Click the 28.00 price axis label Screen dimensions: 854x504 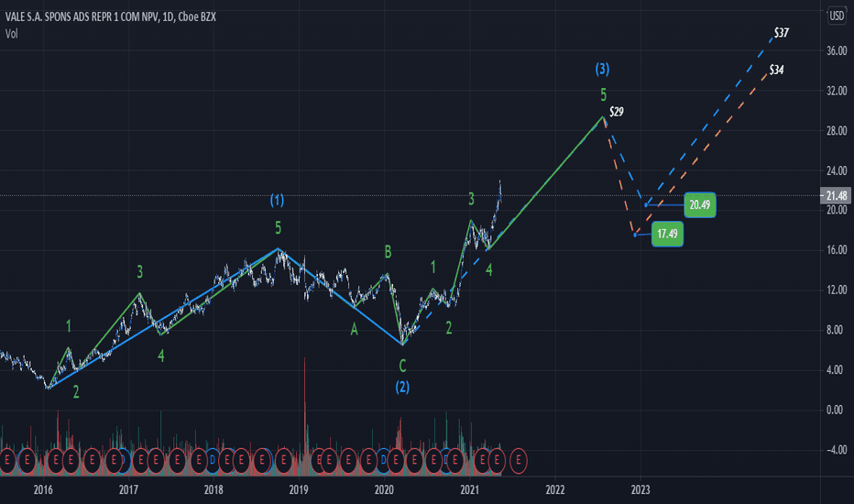[x=838, y=131]
